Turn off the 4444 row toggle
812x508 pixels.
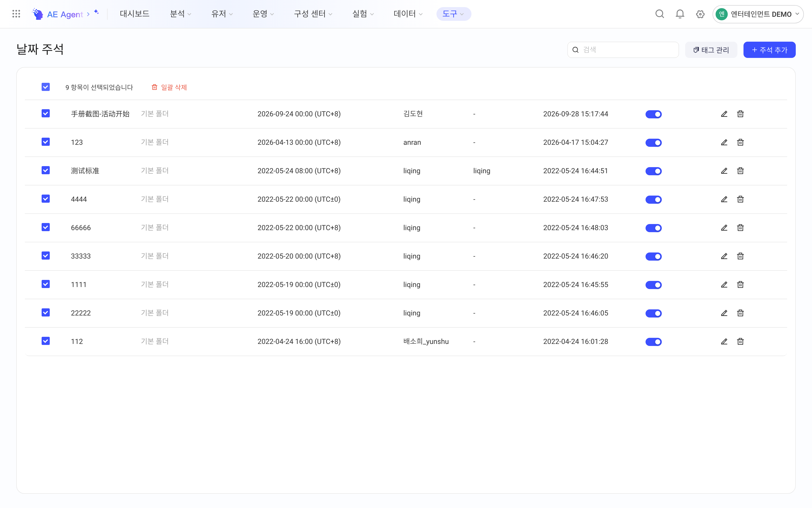click(653, 200)
